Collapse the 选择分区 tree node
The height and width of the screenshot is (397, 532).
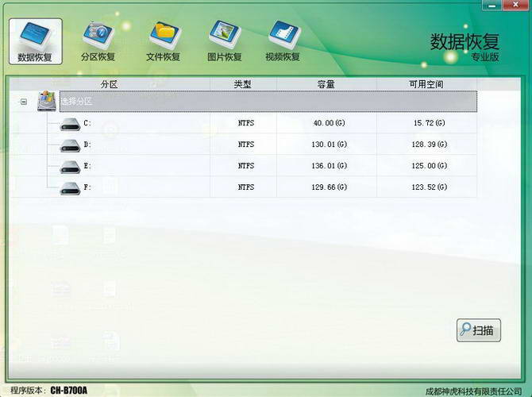(x=24, y=102)
